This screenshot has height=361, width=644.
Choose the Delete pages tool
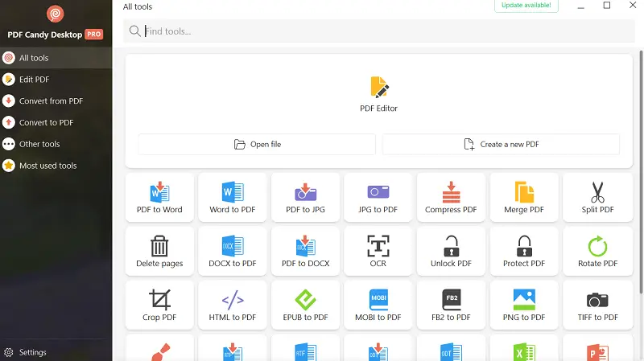pyautogui.click(x=159, y=251)
